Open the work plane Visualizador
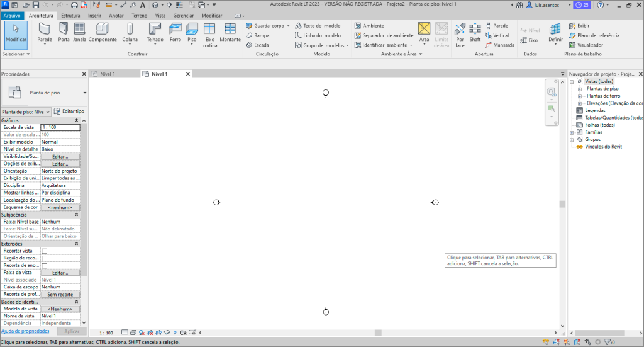 coord(586,45)
